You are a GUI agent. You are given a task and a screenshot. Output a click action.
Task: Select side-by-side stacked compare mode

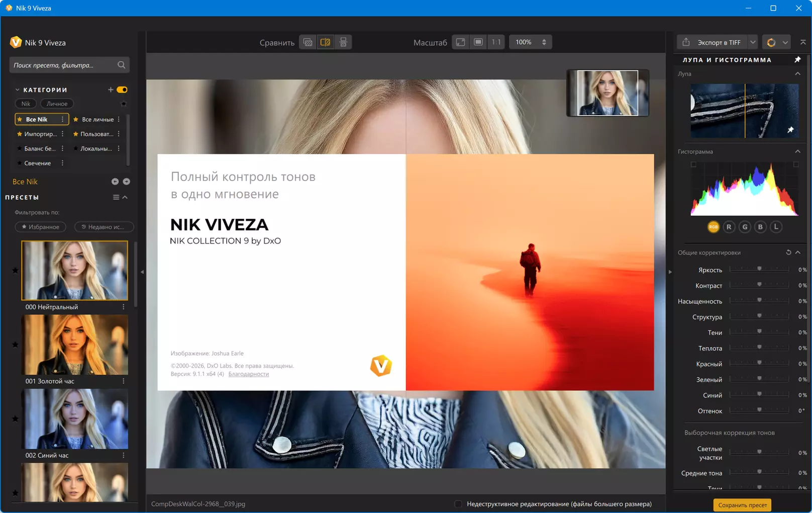point(343,42)
